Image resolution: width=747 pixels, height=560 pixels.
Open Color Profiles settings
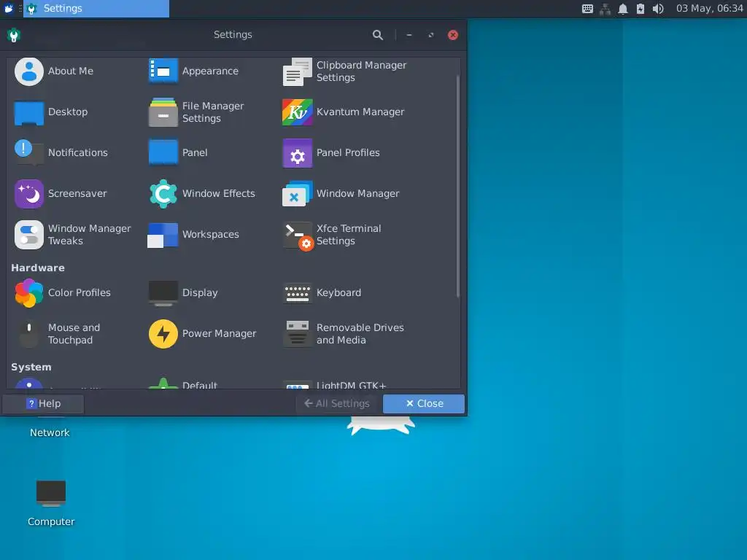coord(63,293)
